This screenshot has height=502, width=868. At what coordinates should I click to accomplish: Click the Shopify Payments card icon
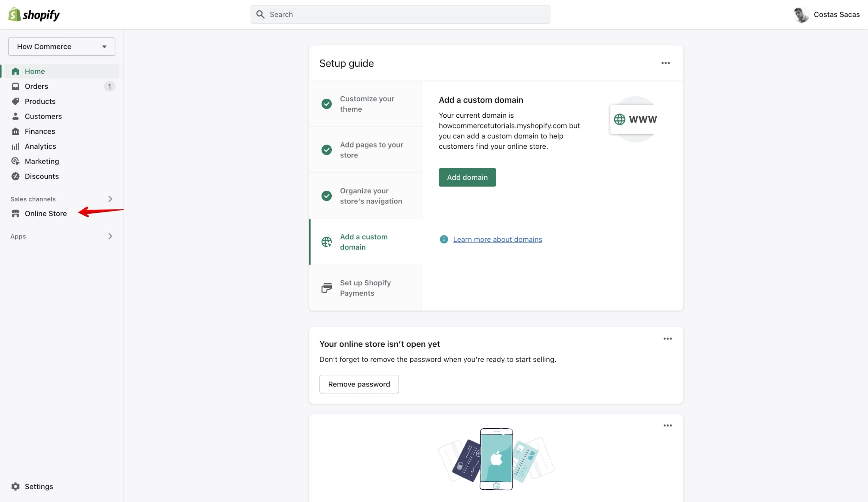(327, 288)
